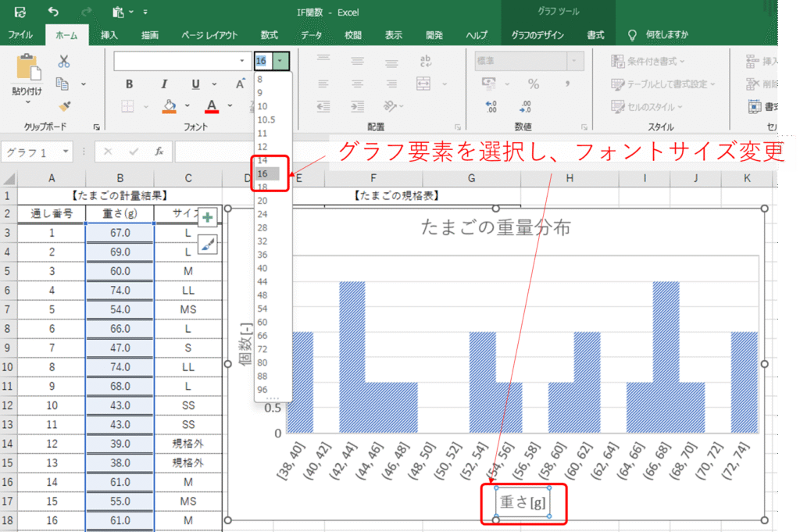
Task: Click 条件付き書式 button
Action: 647,61
